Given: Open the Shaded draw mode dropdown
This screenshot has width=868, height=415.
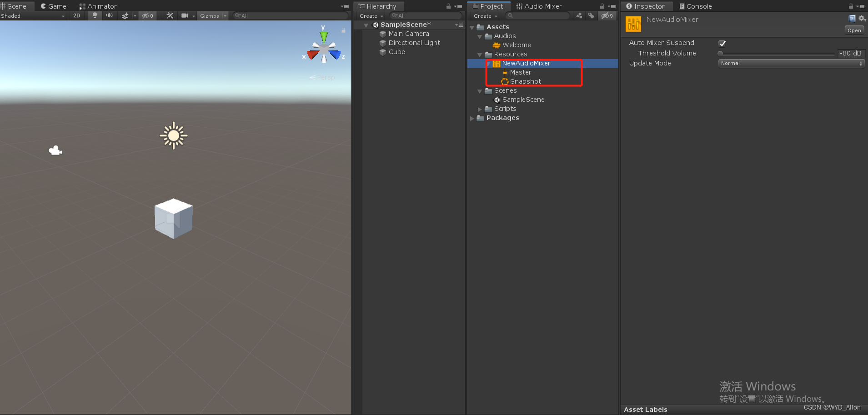Looking at the screenshot, I should point(32,15).
